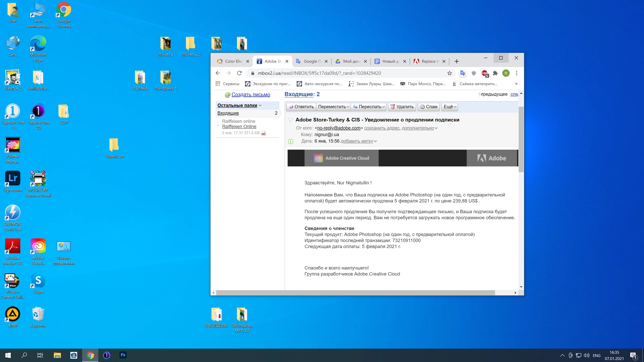Click the Создать письмо link
Viewport: 644px width, 362px height.
pos(251,94)
